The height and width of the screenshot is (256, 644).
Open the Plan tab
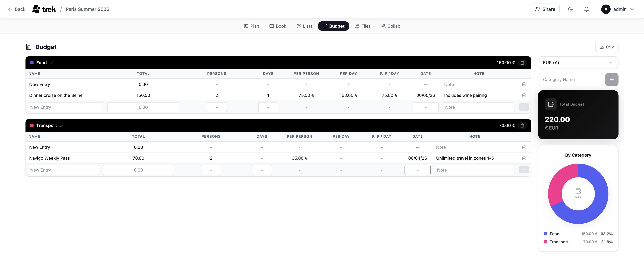pos(252,26)
